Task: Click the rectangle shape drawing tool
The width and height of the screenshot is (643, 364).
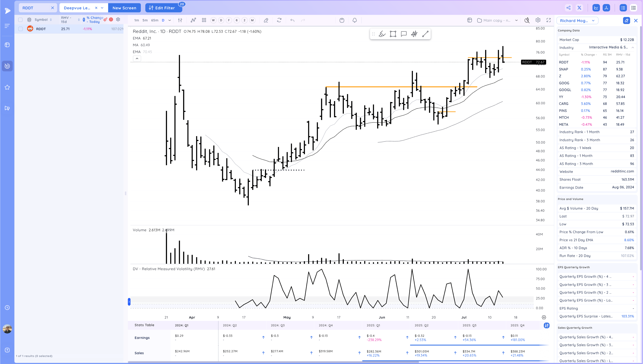Action: [393, 34]
